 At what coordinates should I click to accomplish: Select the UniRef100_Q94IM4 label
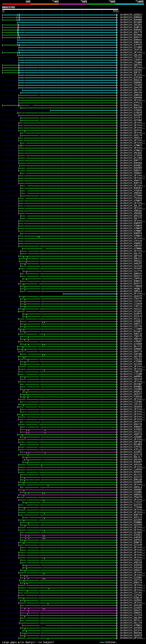click(131, 93)
